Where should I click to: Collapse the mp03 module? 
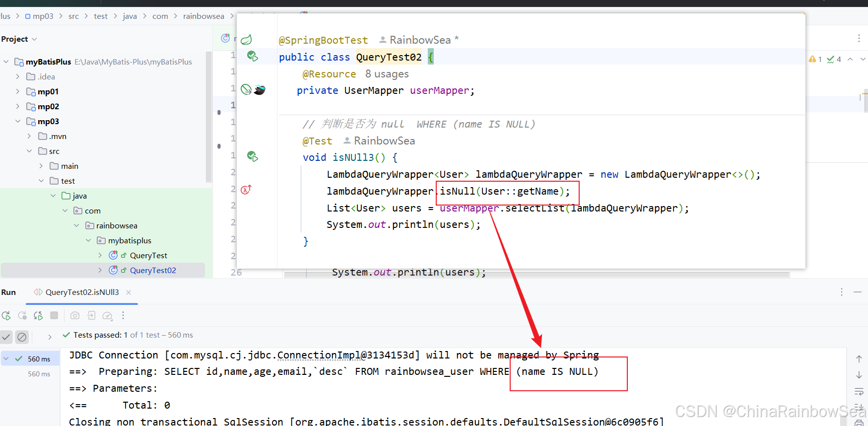coord(18,121)
